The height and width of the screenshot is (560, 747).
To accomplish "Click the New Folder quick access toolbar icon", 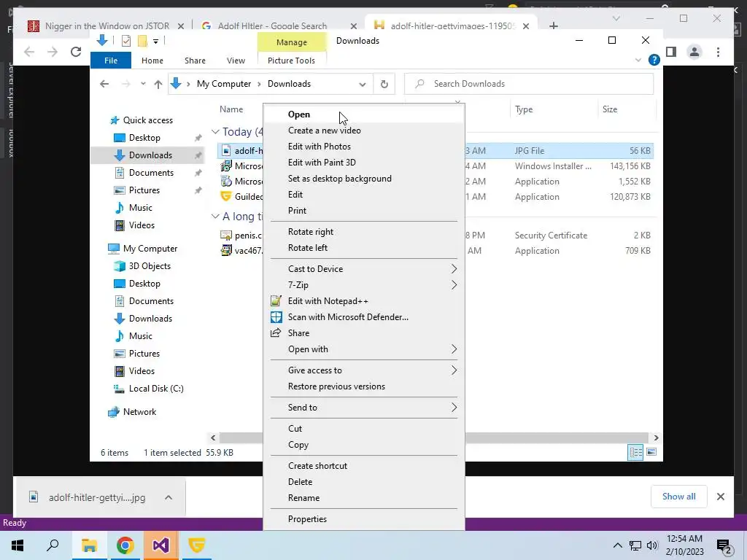I will tap(142, 41).
